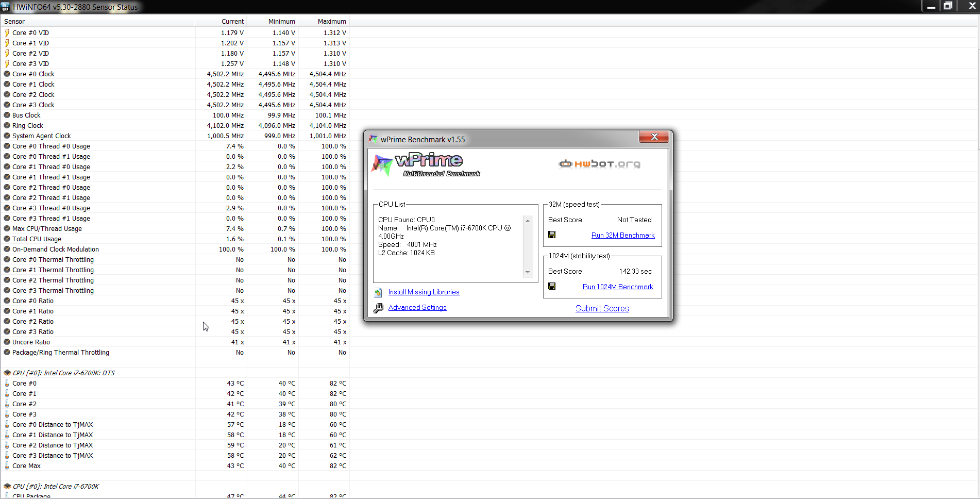Click the thermometer icon for Core #0 temperature
Screen dimensions: 980x499
7,383
